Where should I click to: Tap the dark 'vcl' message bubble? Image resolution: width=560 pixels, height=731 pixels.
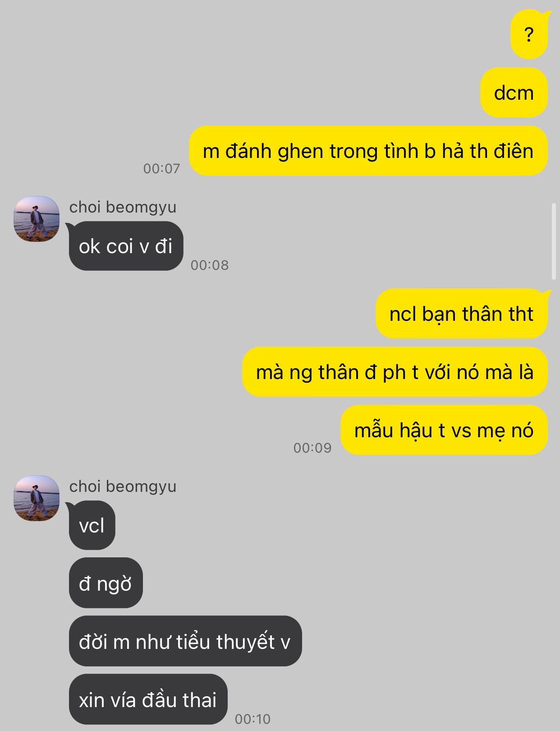coord(92,525)
